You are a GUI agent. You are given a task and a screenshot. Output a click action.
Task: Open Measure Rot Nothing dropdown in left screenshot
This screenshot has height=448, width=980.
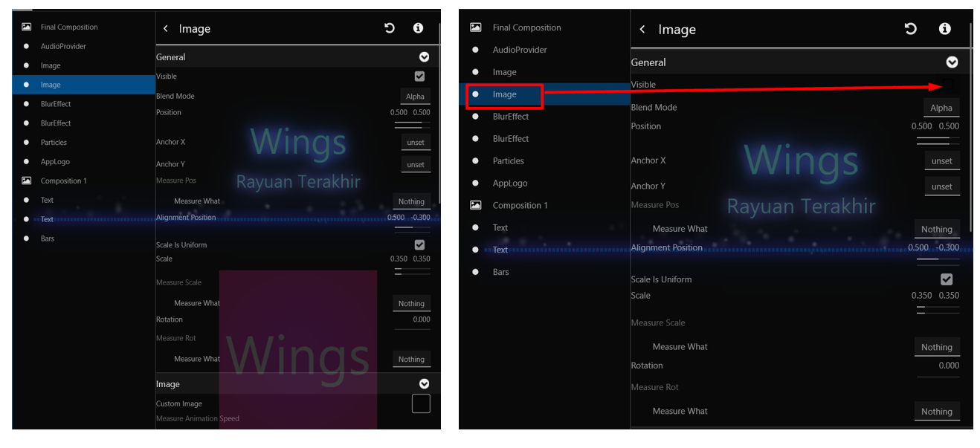pyautogui.click(x=411, y=359)
